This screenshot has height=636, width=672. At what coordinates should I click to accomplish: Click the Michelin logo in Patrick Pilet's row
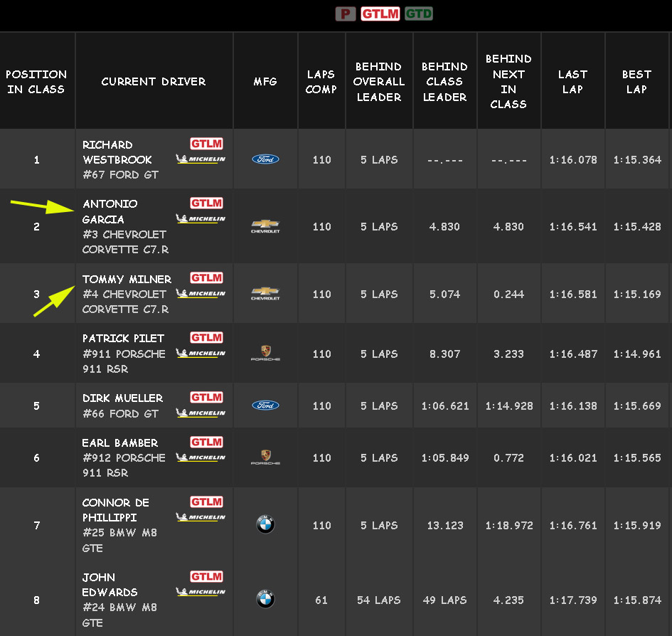tap(201, 353)
